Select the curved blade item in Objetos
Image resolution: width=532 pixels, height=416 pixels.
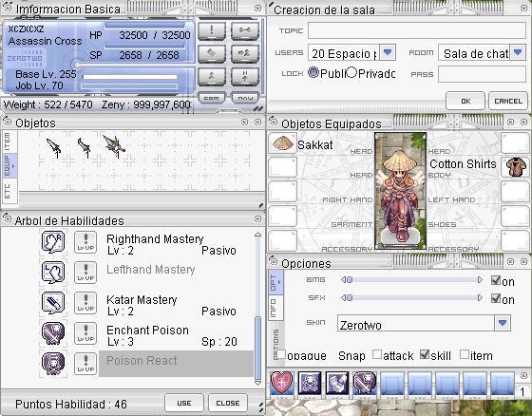[x=85, y=147]
